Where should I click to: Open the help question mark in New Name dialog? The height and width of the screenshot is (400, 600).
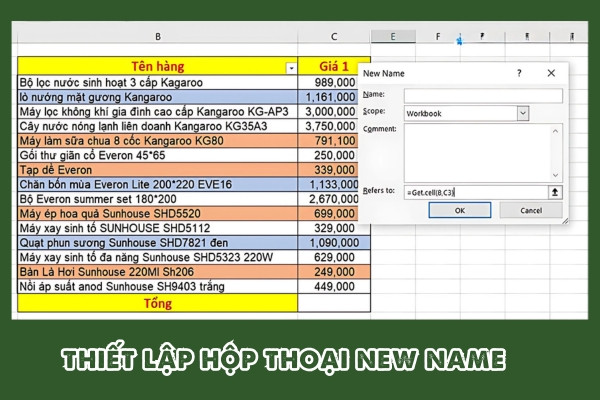click(519, 73)
